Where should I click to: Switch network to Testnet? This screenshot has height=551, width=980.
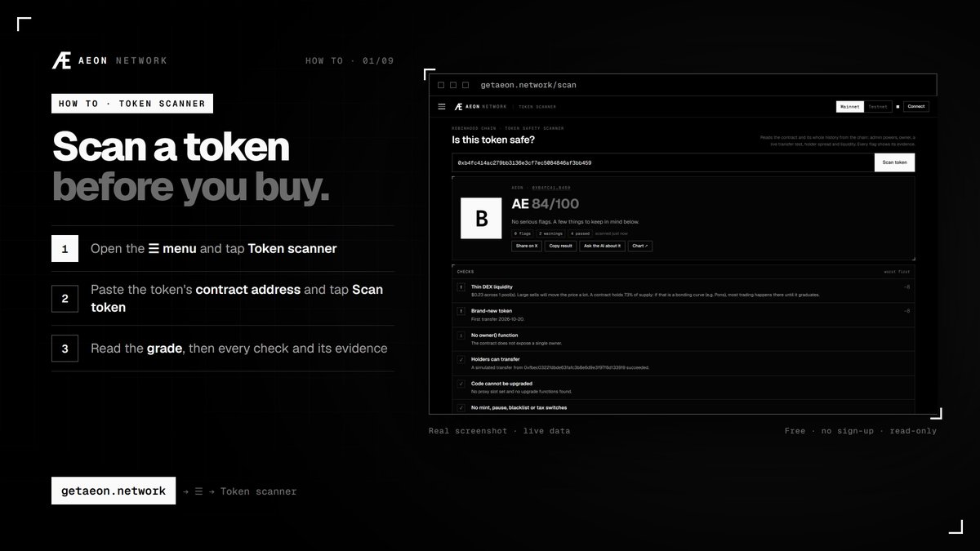pos(877,106)
